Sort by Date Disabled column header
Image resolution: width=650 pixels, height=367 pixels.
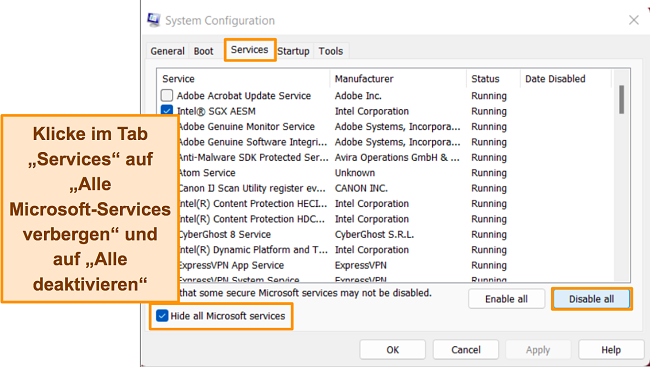tap(565, 79)
